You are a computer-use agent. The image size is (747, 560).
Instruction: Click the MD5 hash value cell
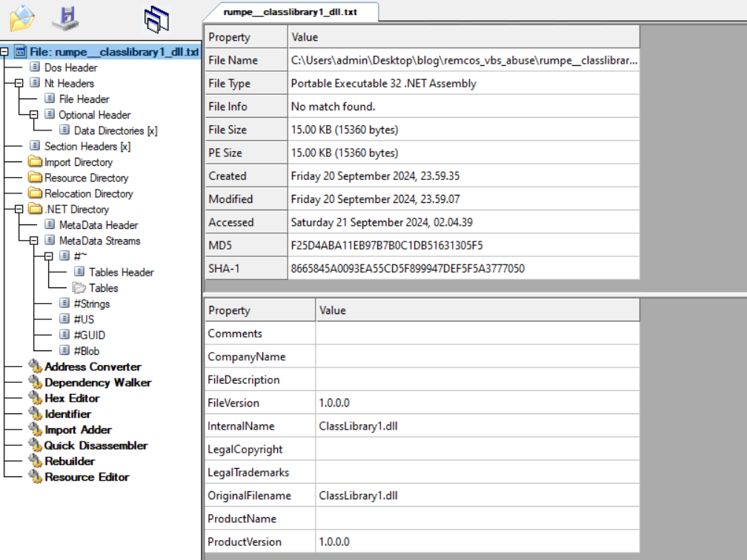pos(387,245)
